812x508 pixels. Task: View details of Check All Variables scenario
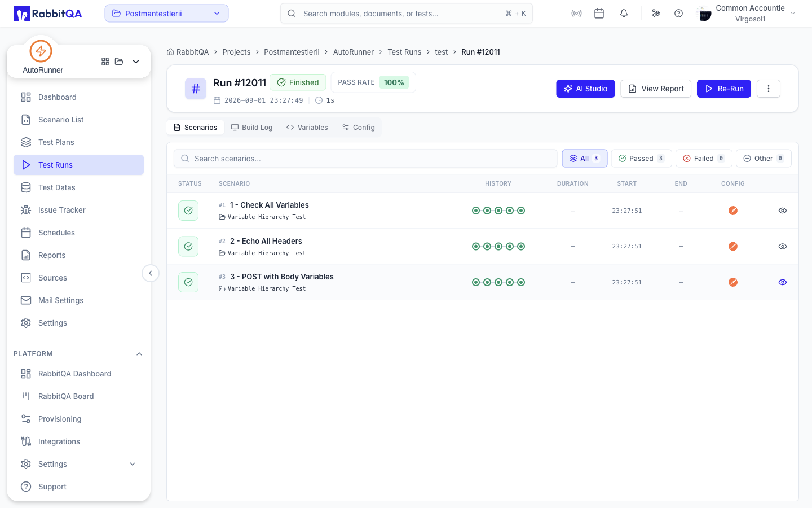click(783, 211)
